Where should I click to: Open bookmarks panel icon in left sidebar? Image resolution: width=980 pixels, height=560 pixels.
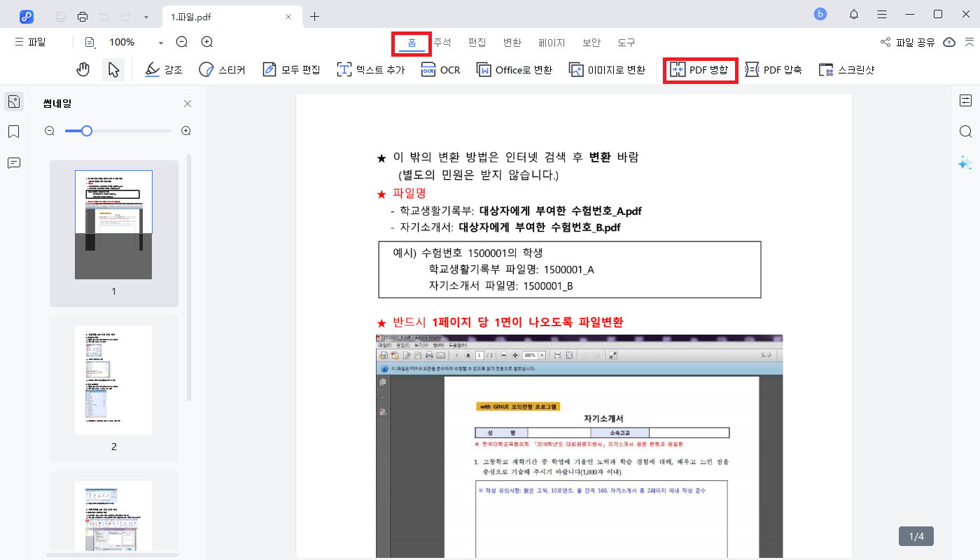[x=14, y=132]
